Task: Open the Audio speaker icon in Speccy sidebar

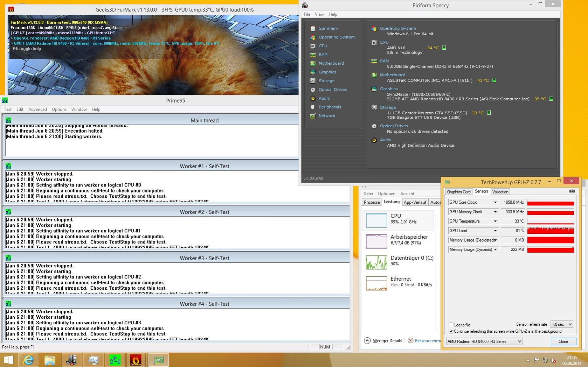Action: pos(313,98)
